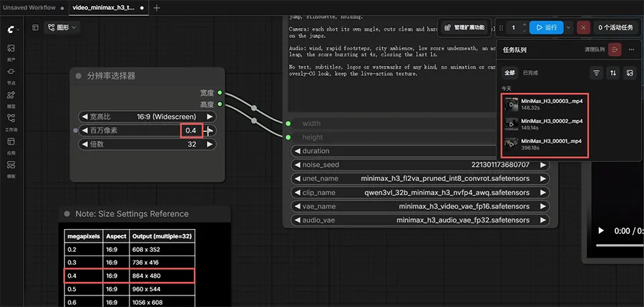
Task: Collapse the Note: Size Settings Reference node
Action: coord(67,214)
